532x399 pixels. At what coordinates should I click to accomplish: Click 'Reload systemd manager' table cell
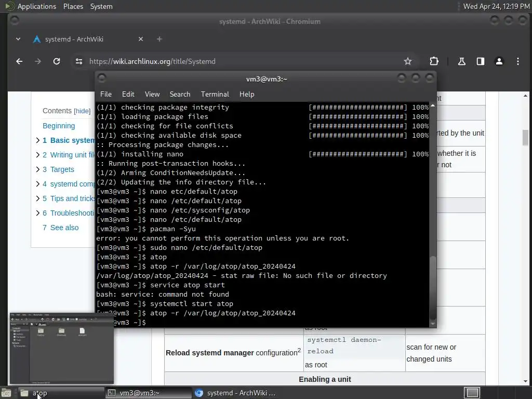pos(234,353)
